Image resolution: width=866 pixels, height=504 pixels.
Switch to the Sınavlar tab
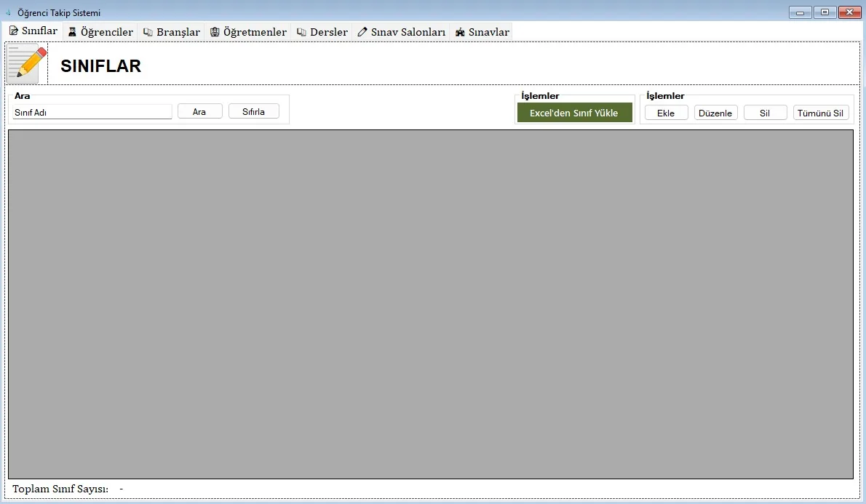click(482, 32)
